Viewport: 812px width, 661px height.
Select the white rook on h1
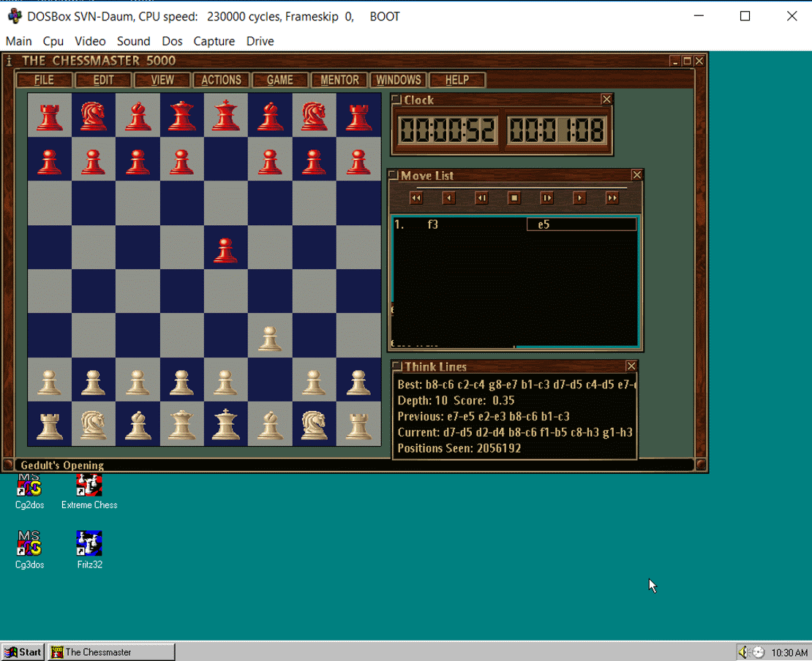tap(358, 424)
